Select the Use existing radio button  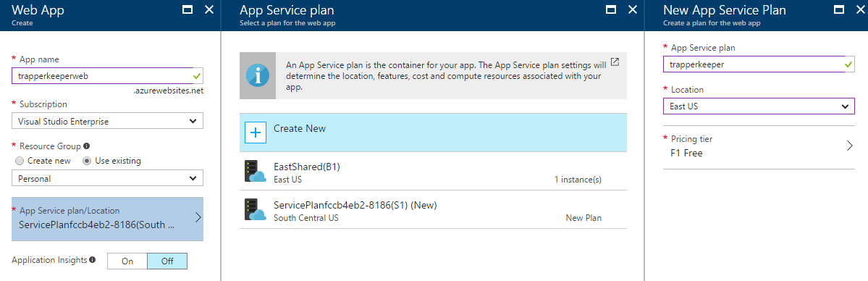(86, 161)
